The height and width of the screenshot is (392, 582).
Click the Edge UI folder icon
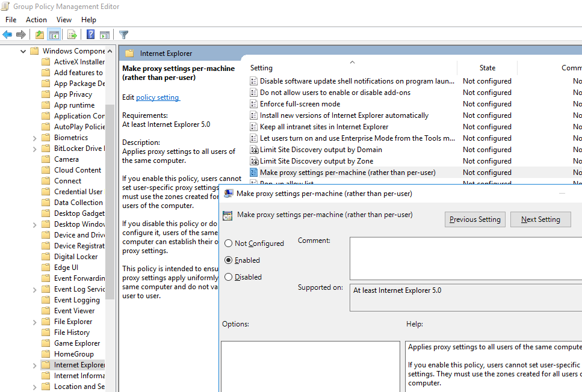click(x=46, y=268)
